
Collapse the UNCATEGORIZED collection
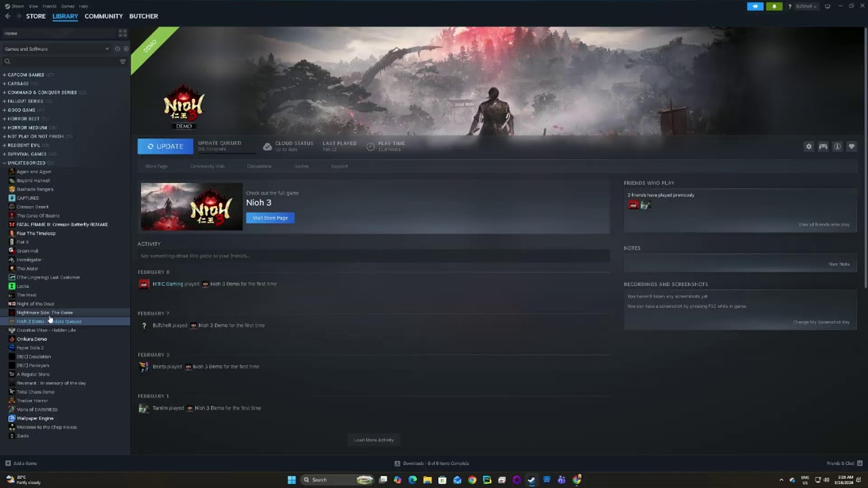pos(5,163)
